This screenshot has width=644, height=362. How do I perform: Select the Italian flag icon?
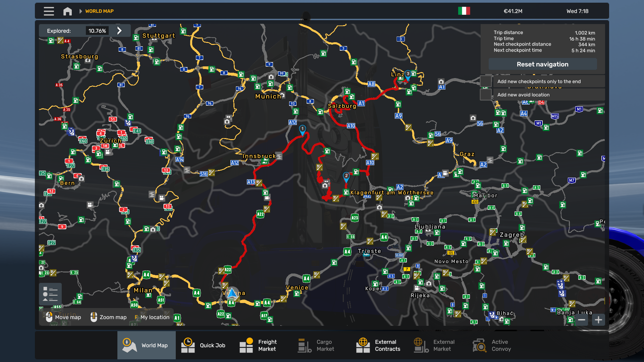[464, 11]
